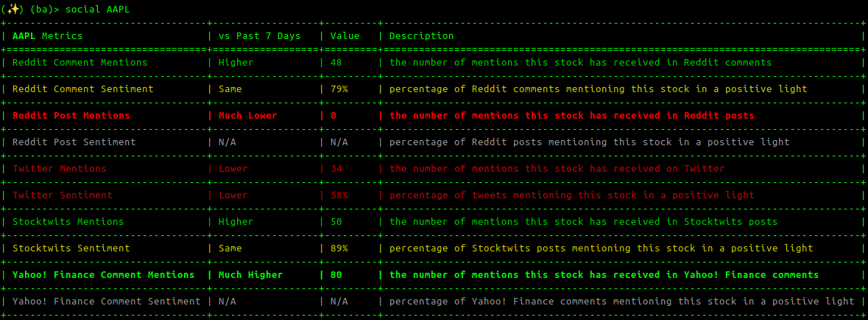
Task: Click the 'Much Lower' comparison value
Action: [248, 116]
